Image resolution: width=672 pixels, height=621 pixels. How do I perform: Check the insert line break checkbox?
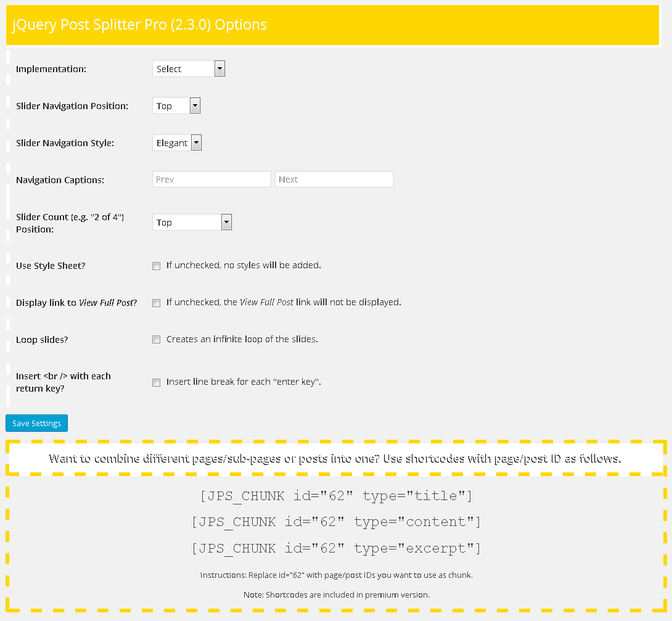tap(157, 383)
